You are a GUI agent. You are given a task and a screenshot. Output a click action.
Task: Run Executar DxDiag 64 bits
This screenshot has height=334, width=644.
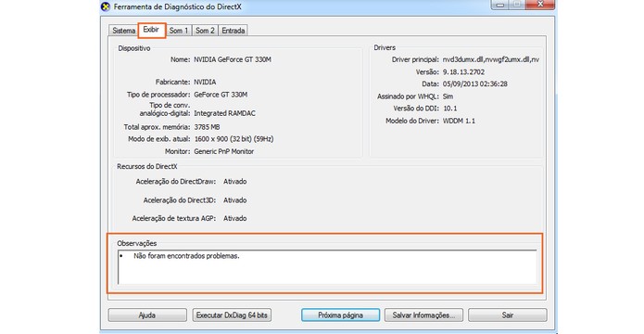click(x=232, y=315)
